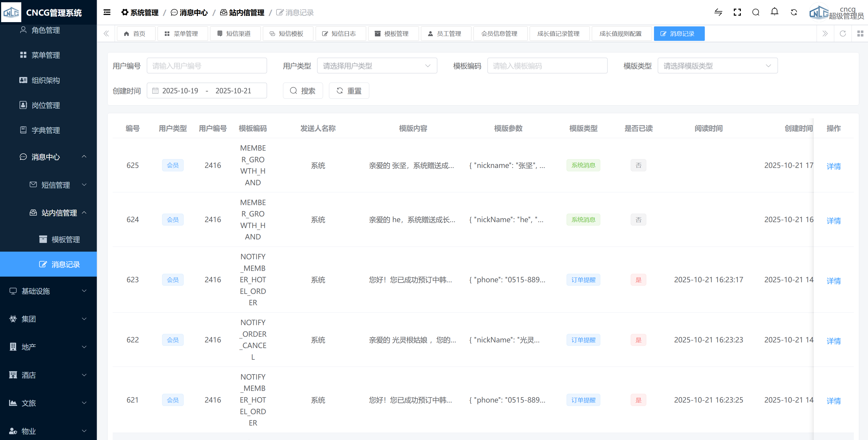Click the 用户编号 input field
Screen dimensions: 868x440
(x=207, y=66)
